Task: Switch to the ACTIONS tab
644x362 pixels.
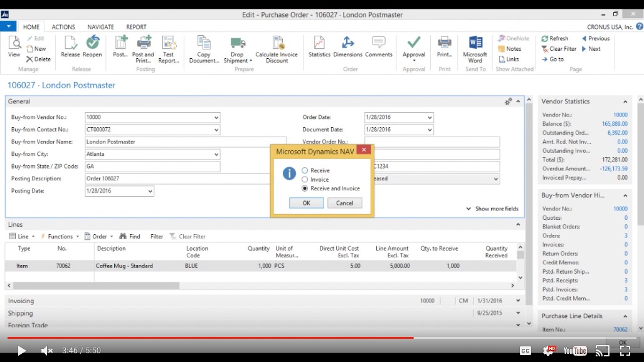Action: click(x=63, y=27)
